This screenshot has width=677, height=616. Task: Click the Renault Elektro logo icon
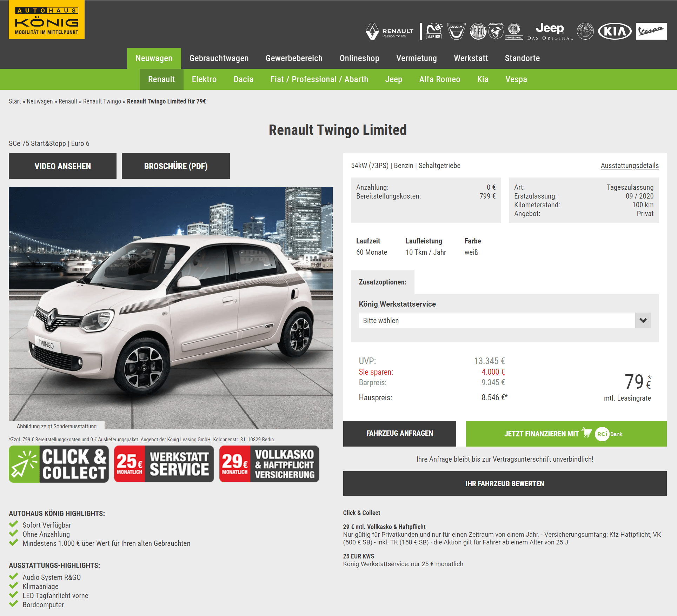click(x=434, y=31)
